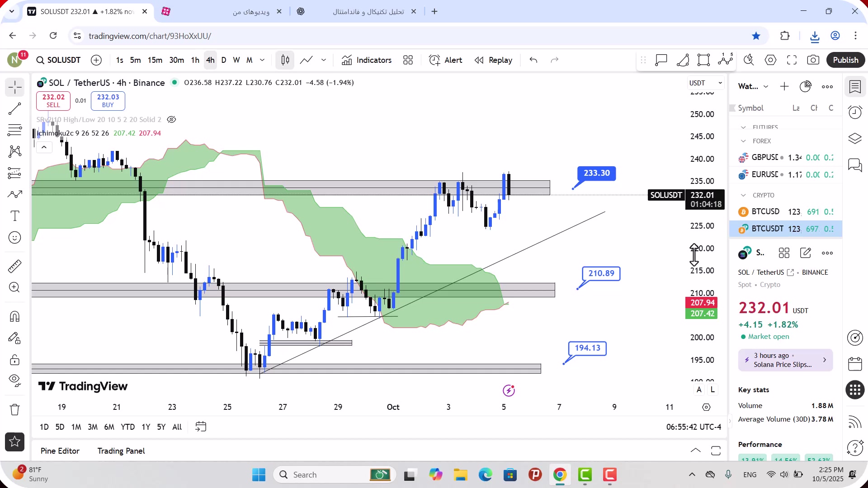Select GBPUSD in the watchlist
The height and width of the screenshot is (488, 868).
(786, 157)
